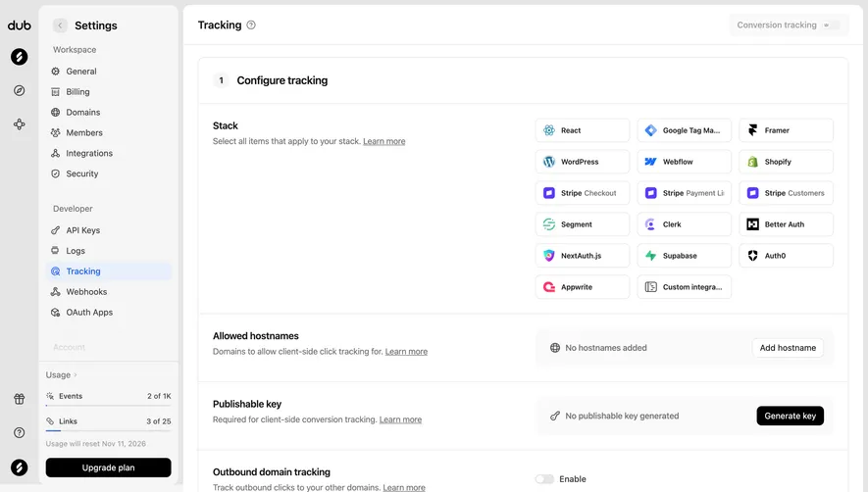Viewport: 868px width, 492px height.
Task: Click the Events usage progress bar
Action: point(109,406)
